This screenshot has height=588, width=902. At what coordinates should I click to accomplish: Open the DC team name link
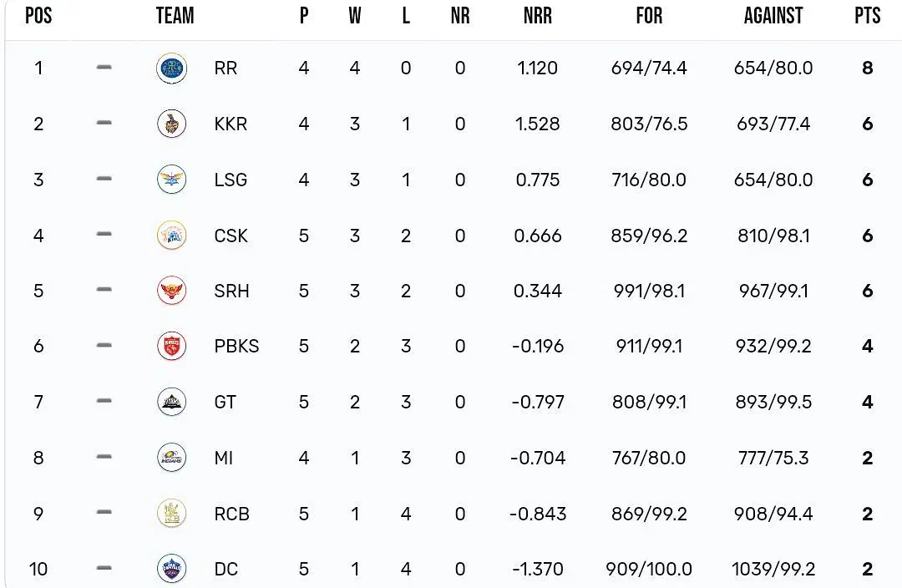click(x=225, y=569)
